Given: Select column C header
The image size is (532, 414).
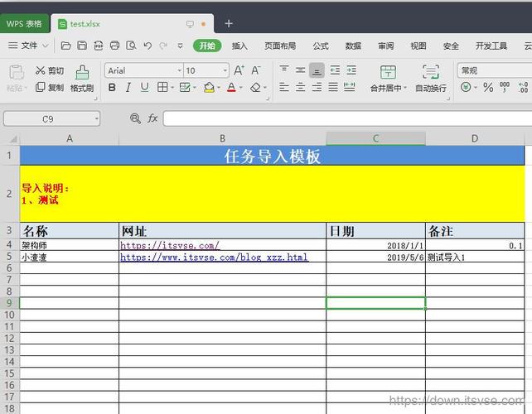Looking at the screenshot, I should coord(375,138).
